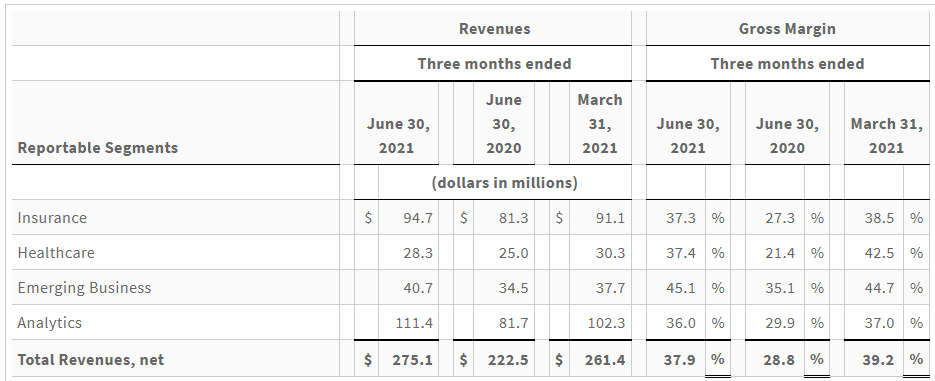Select the Analytics row label
This screenshot has width=935, height=381.
[49, 323]
